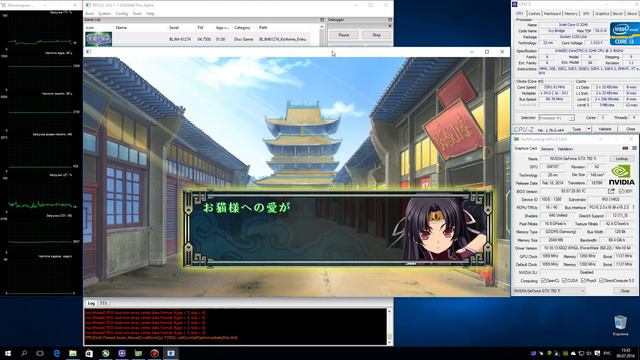Switch to the SPD tab in CPU-Z
This screenshot has height=360, width=640.
586,13
